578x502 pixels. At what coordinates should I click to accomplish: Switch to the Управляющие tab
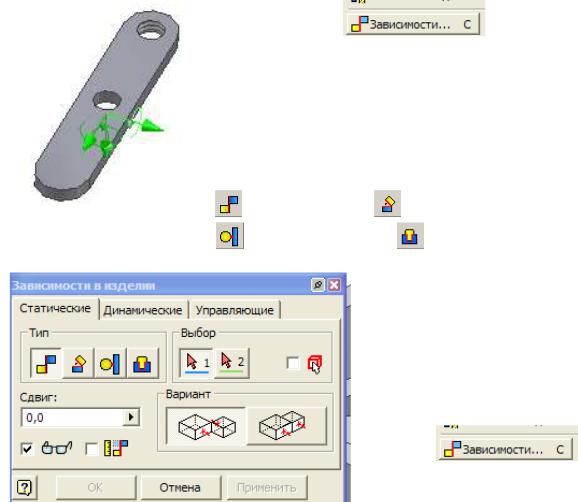tap(234, 310)
